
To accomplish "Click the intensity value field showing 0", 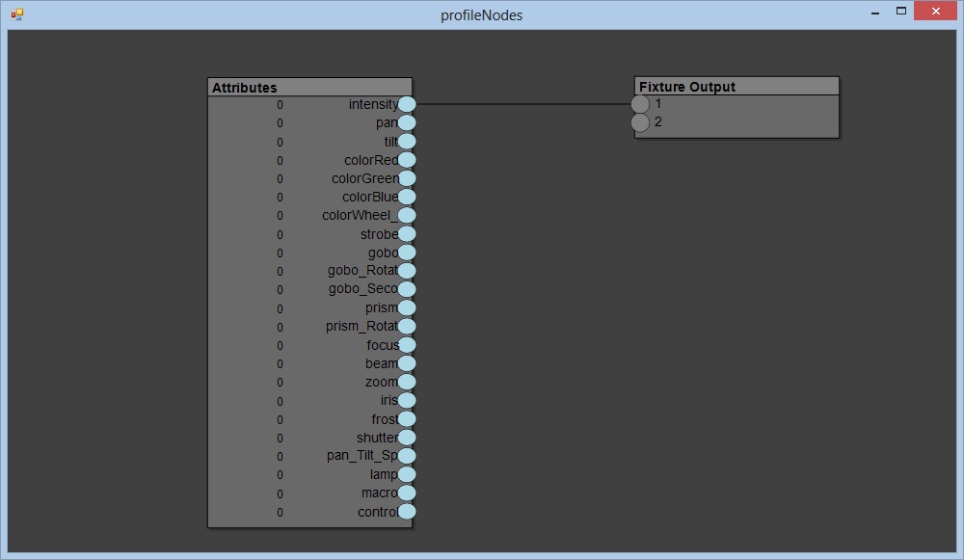I will [281, 105].
